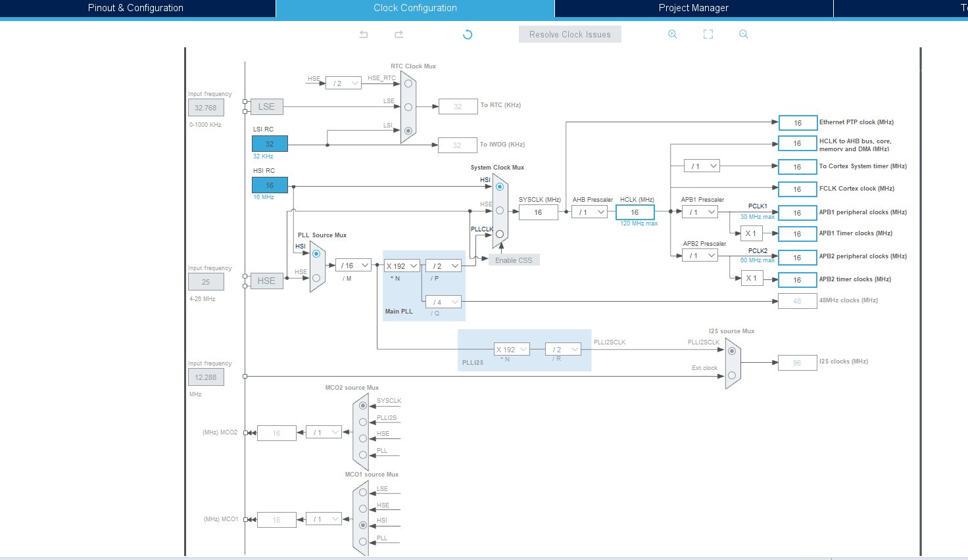The image size is (968, 560).
Task: Open the AHB Prescaler dropdown
Action: (x=589, y=212)
